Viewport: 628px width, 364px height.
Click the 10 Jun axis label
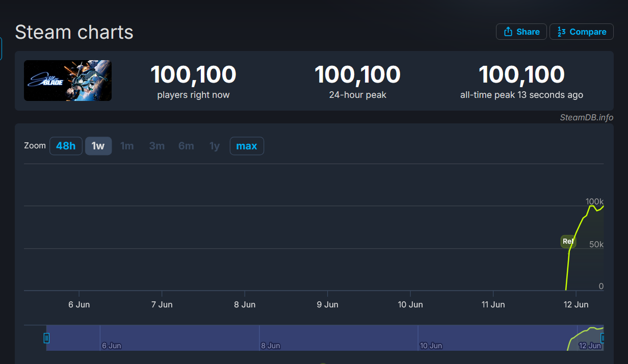410,304
